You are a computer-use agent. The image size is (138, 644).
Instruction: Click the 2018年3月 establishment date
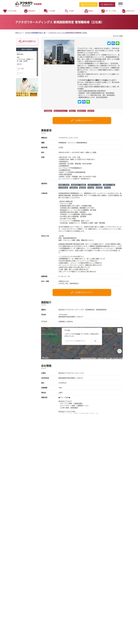[x=62, y=383]
